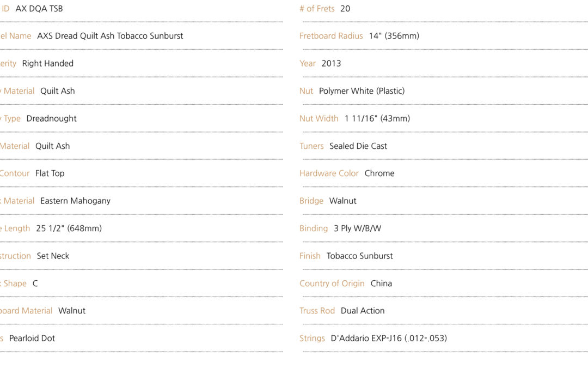Image resolution: width=588 pixels, height=368 pixels.
Task: Select the 'Binding' spec label
Action: [314, 228]
